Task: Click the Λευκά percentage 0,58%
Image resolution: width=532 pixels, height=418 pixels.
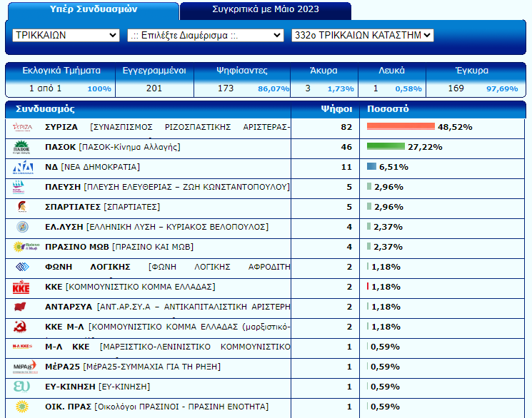Action: pos(408,89)
